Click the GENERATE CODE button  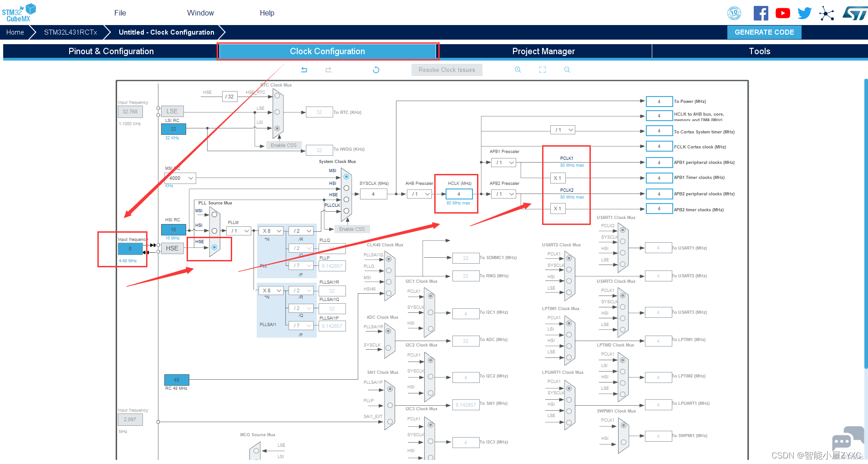tap(764, 32)
